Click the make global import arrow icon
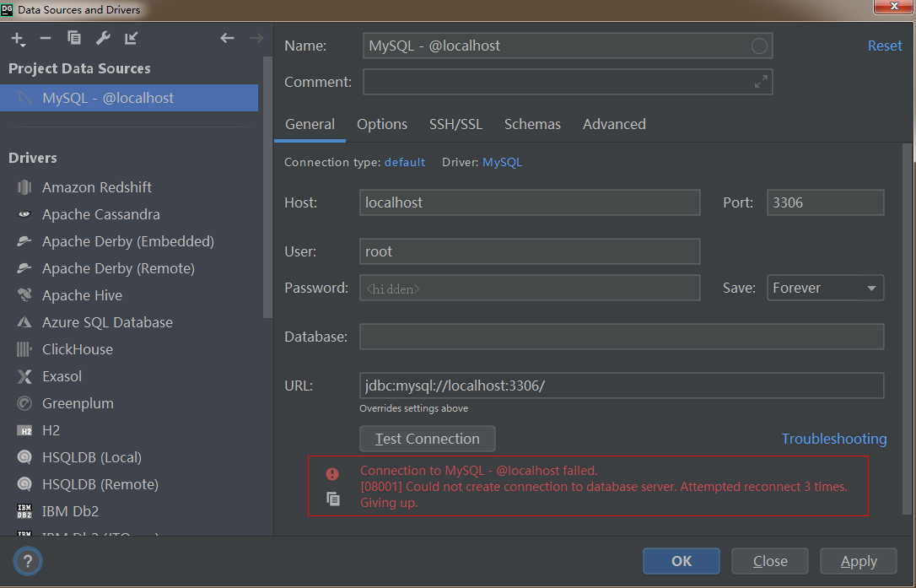The width and height of the screenshot is (916, 588). click(131, 38)
